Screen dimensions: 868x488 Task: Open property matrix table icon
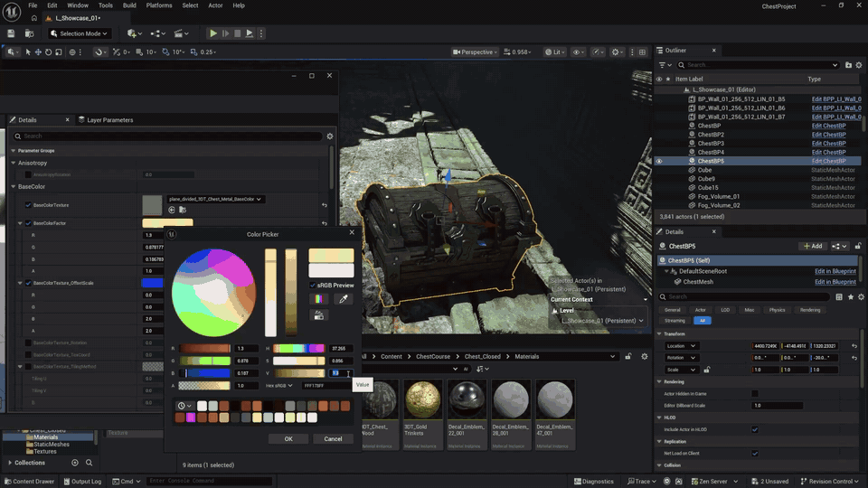tap(839, 297)
